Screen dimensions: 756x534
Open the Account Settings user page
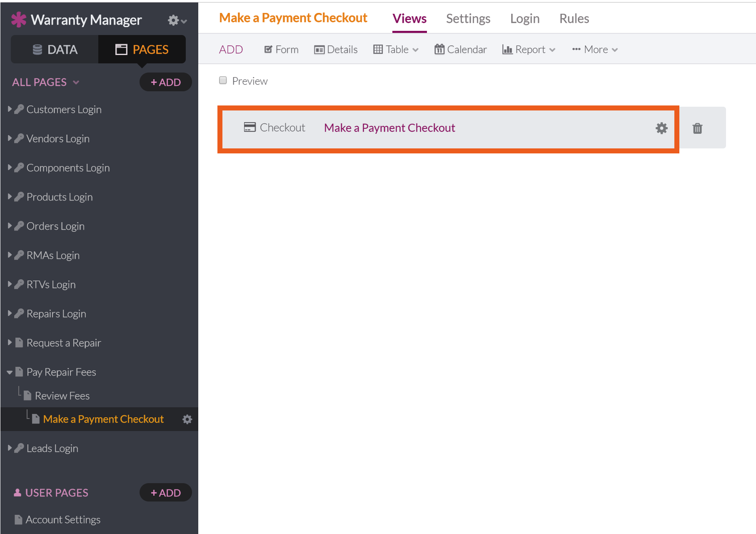pyautogui.click(x=63, y=519)
